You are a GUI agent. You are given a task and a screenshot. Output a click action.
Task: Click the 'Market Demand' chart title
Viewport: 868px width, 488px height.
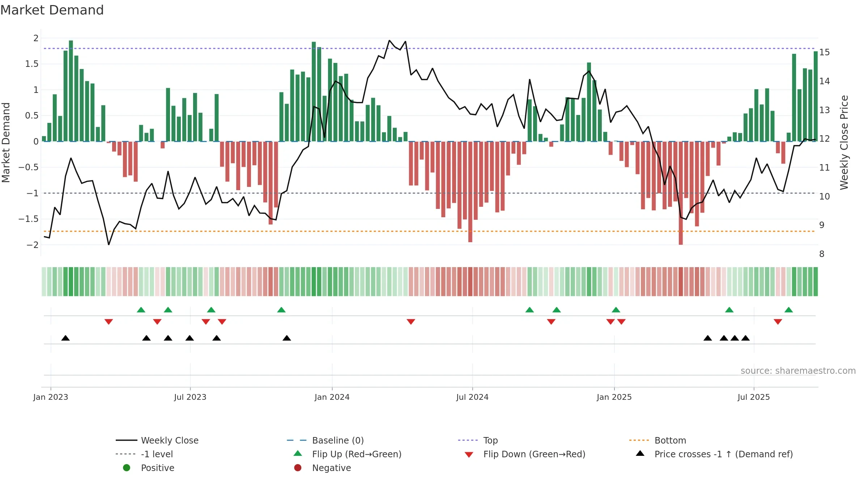click(52, 10)
